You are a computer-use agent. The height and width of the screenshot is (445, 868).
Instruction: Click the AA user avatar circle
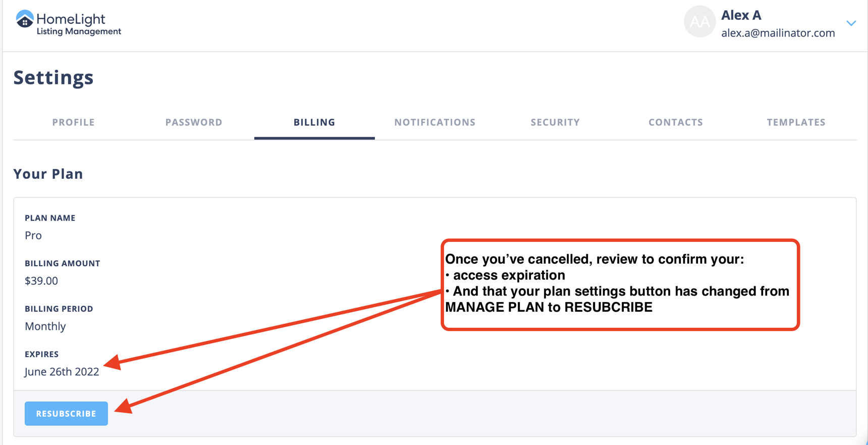(x=699, y=22)
